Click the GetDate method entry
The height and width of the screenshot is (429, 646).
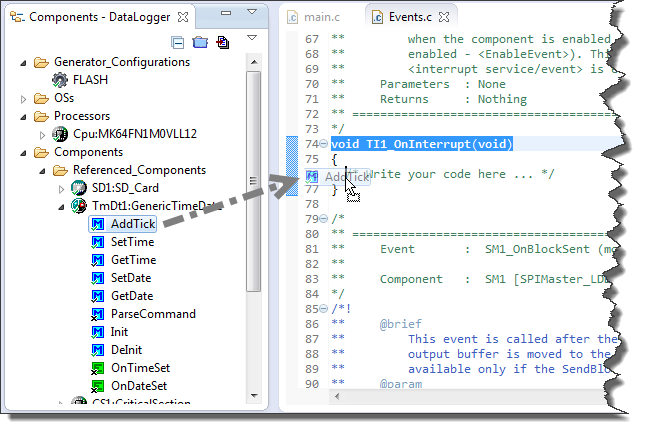tap(132, 296)
